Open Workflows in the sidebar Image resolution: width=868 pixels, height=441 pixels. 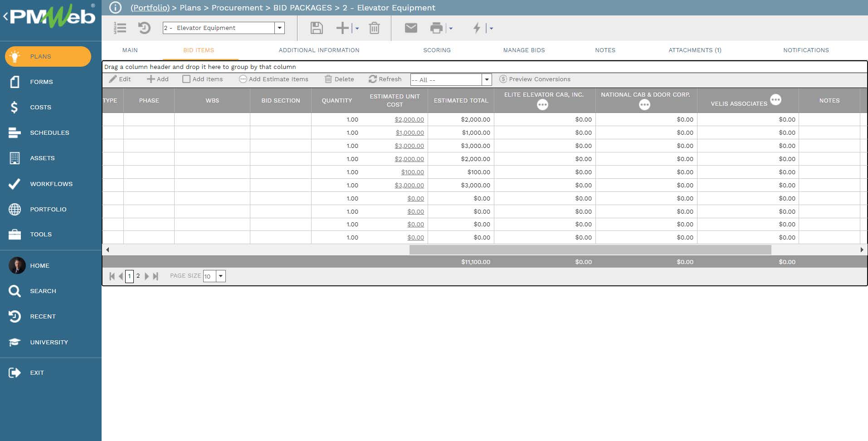pyautogui.click(x=51, y=184)
